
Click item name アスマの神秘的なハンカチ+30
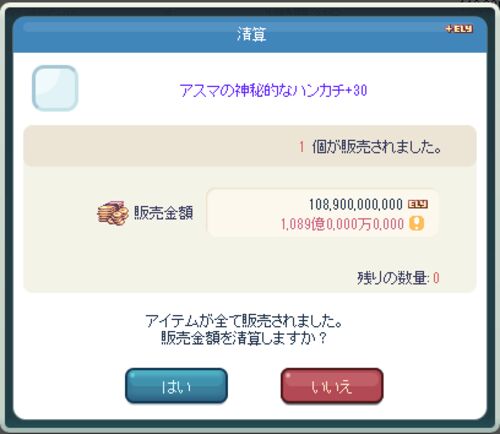273,90
